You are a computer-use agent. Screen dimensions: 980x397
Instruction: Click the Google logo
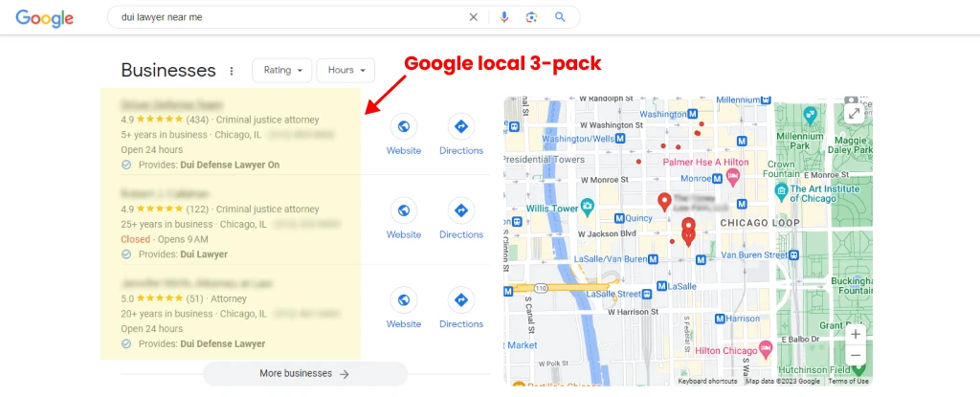pos(44,17)
